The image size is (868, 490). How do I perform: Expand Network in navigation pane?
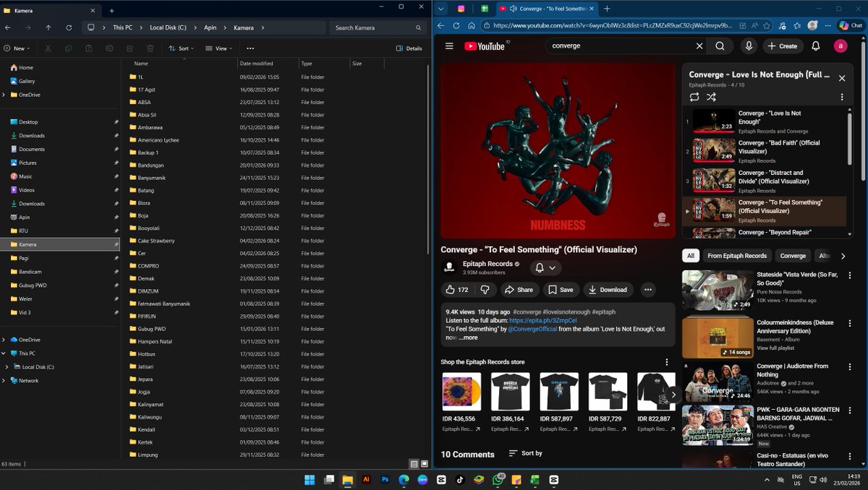(x=4, y=380)
